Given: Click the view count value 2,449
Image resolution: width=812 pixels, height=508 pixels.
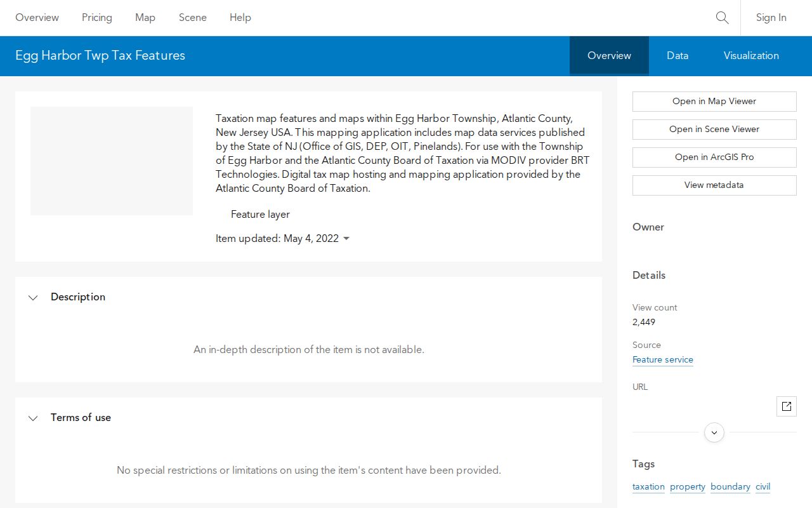Looking at the screenshot, I should click(x=644, y=322).
